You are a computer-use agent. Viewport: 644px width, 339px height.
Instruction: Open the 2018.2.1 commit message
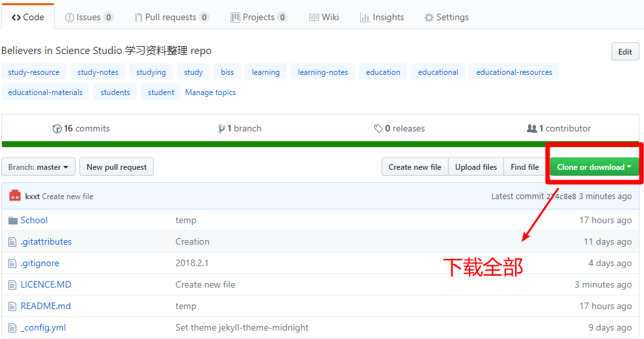click(x=192, y=263)
